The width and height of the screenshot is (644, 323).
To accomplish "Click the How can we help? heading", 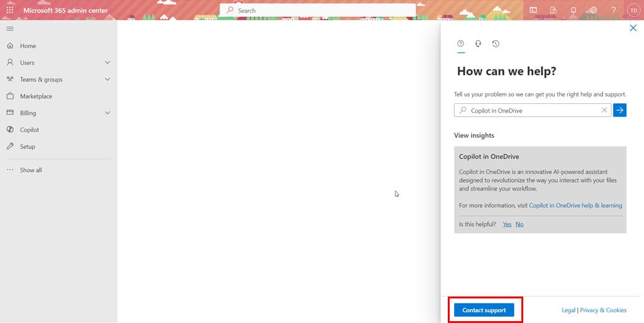I will 506,71.
